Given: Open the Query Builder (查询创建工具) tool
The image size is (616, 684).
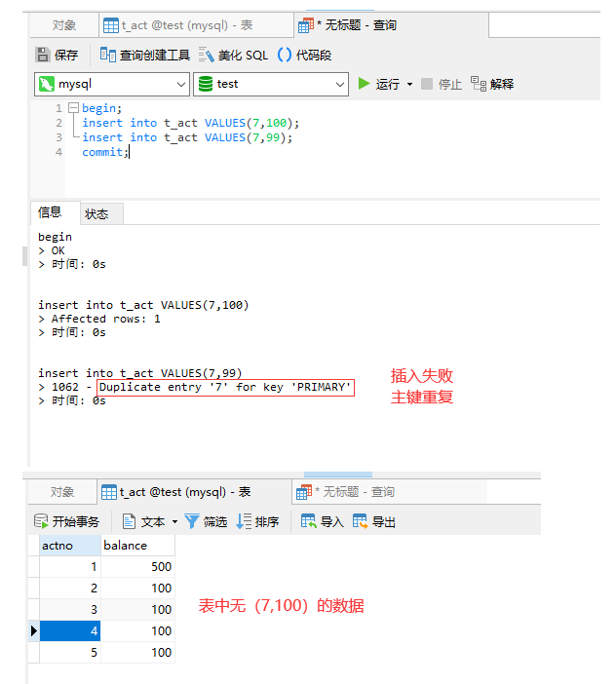Looking at the screenshot, I should [x=145, y=55].
